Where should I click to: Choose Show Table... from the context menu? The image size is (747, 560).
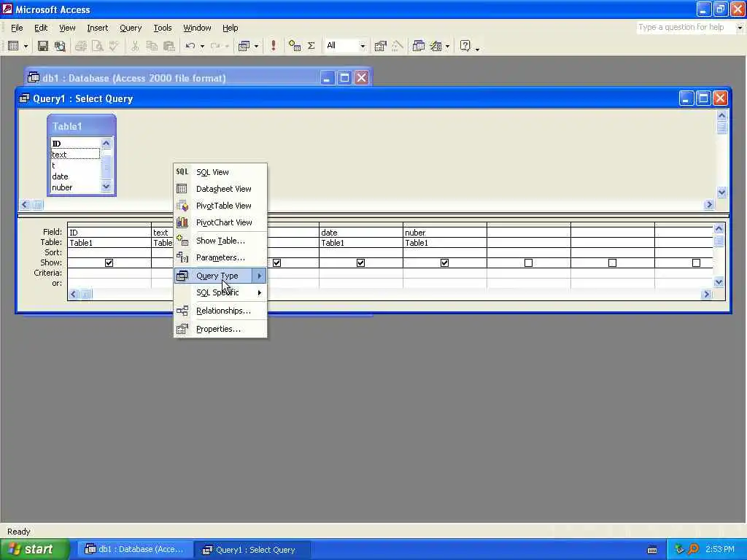click(220, 241)
